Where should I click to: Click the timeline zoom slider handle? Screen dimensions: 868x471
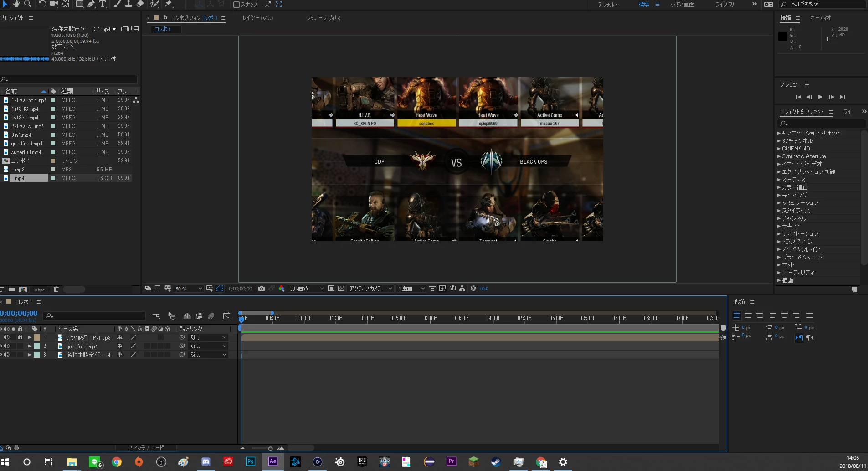pos(270,449)
